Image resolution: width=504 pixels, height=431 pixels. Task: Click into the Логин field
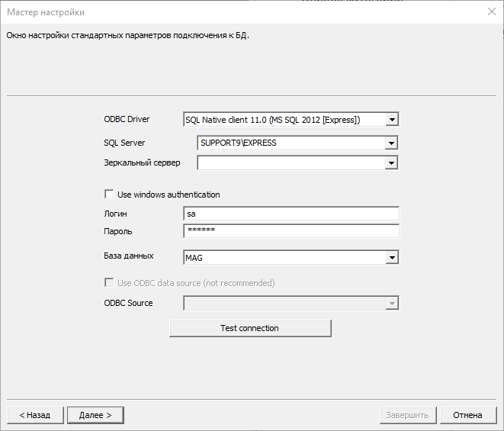point(291,214)
